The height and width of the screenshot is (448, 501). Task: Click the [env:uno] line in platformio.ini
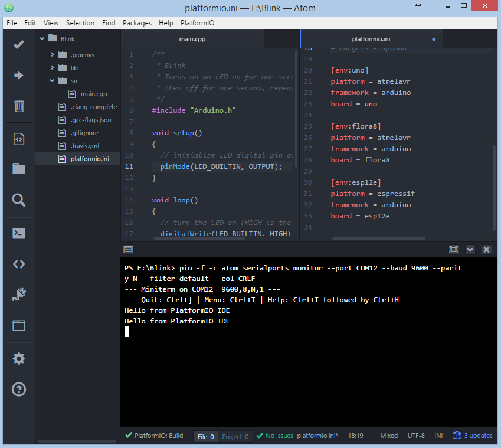(349, 70)
